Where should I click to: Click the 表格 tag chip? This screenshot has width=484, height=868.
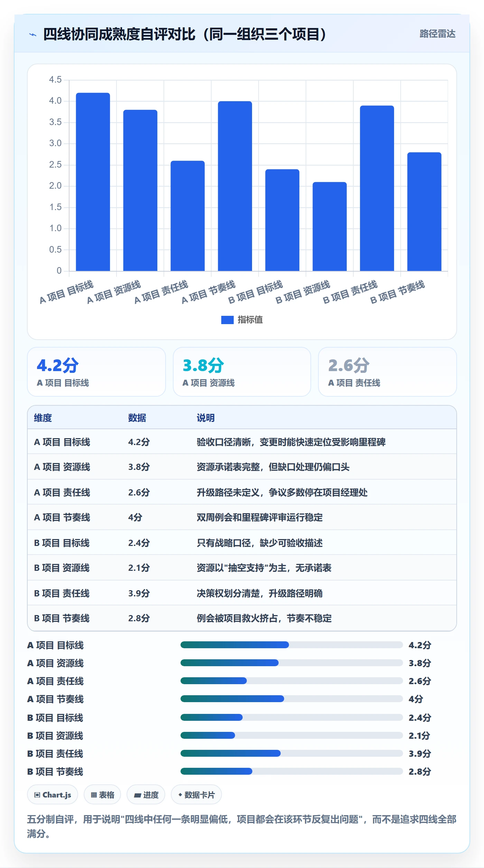(102, 795)
